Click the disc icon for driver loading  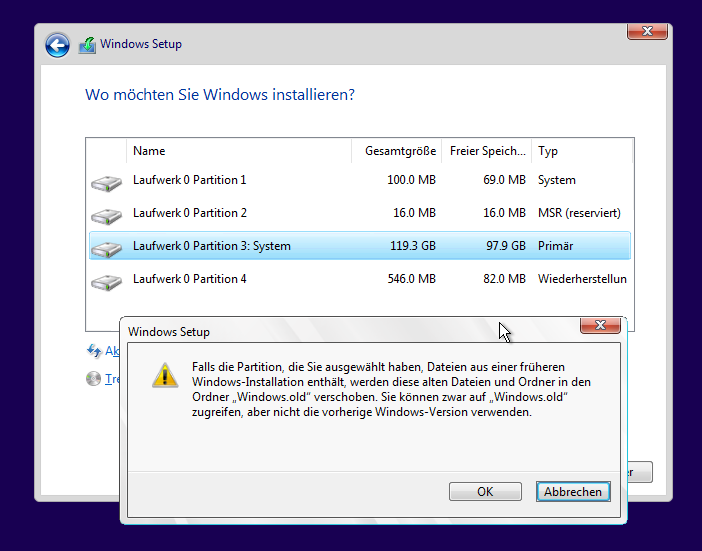coord(94,379)
